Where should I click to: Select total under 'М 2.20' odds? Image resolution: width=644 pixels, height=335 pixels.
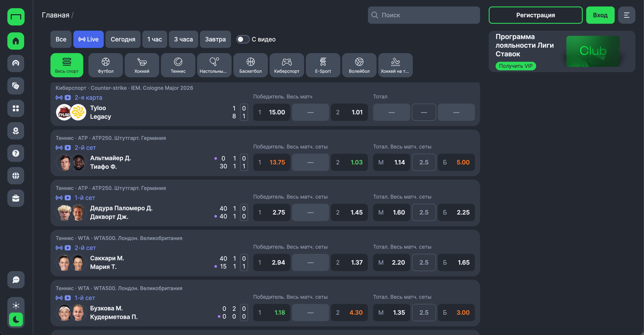pos(391,262)
